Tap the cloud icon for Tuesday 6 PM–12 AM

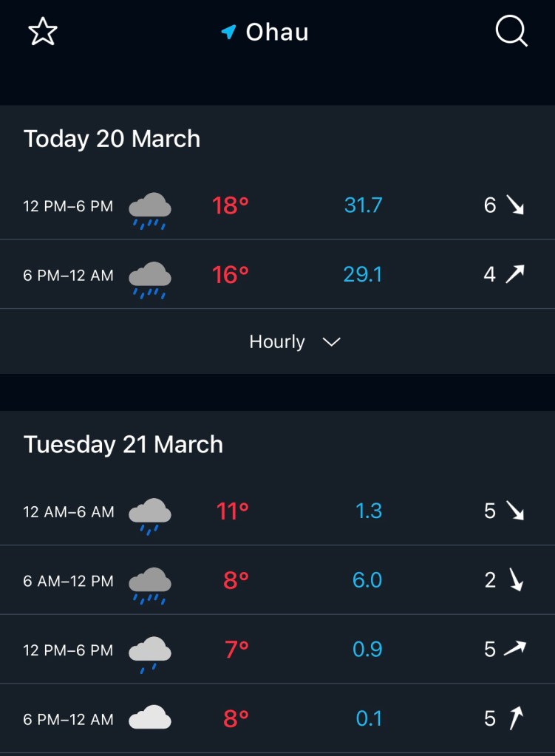(150, 718)
